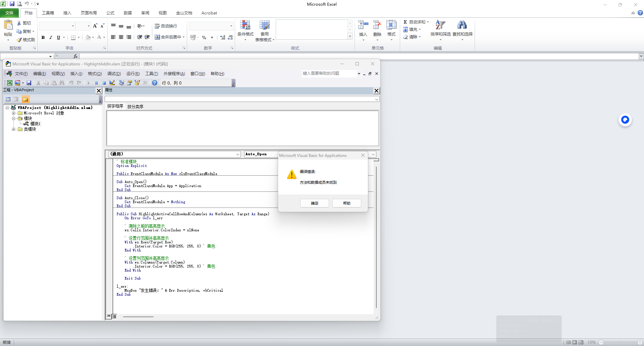Open the 工具(T) menu in VBA
Screen dimensions: 644x346
coord(152,74)
